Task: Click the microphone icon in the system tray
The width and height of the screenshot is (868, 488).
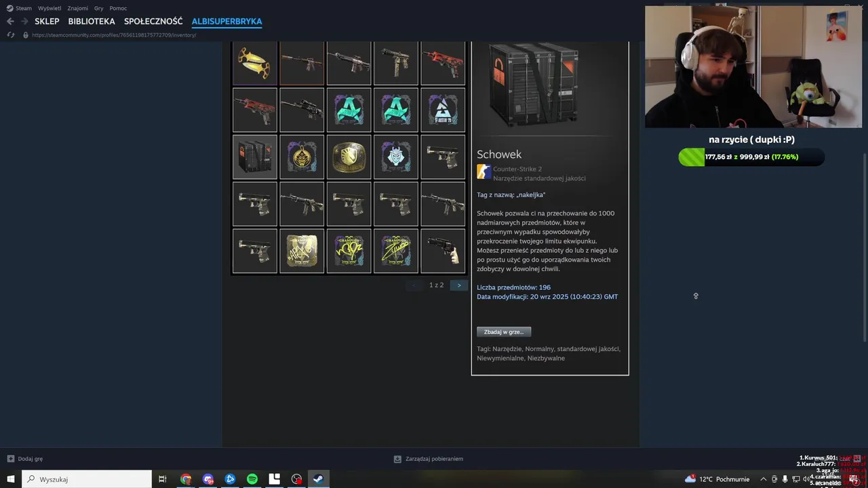Action: tap(785, 479)
